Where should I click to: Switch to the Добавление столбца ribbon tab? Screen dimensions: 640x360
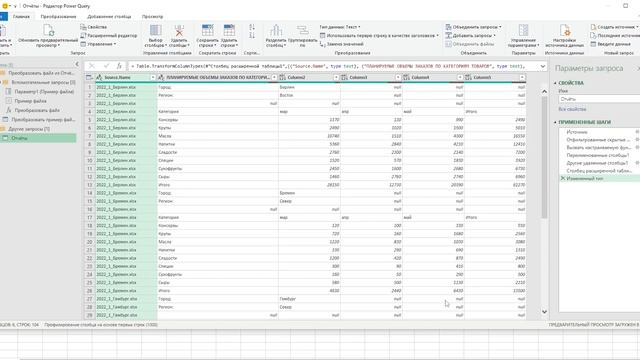(x=109, y=17)
